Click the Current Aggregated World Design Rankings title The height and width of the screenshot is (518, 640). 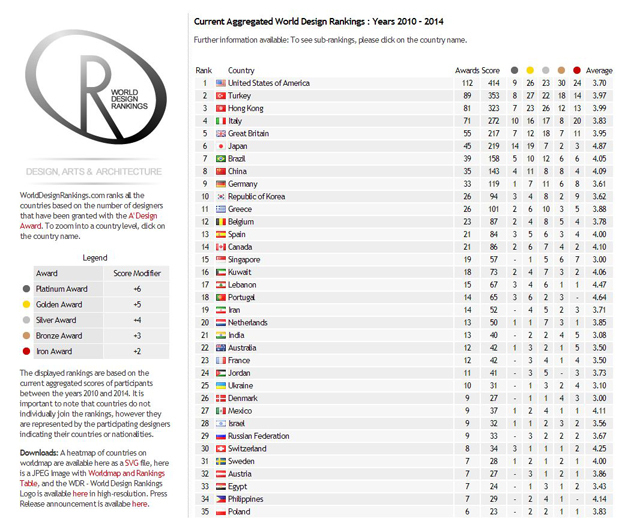(x=318, y=22)
